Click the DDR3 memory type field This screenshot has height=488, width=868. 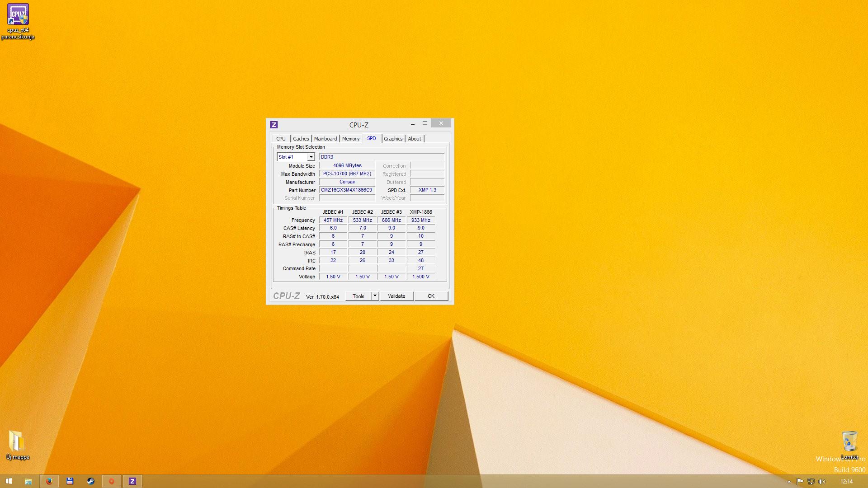[382, 157]
